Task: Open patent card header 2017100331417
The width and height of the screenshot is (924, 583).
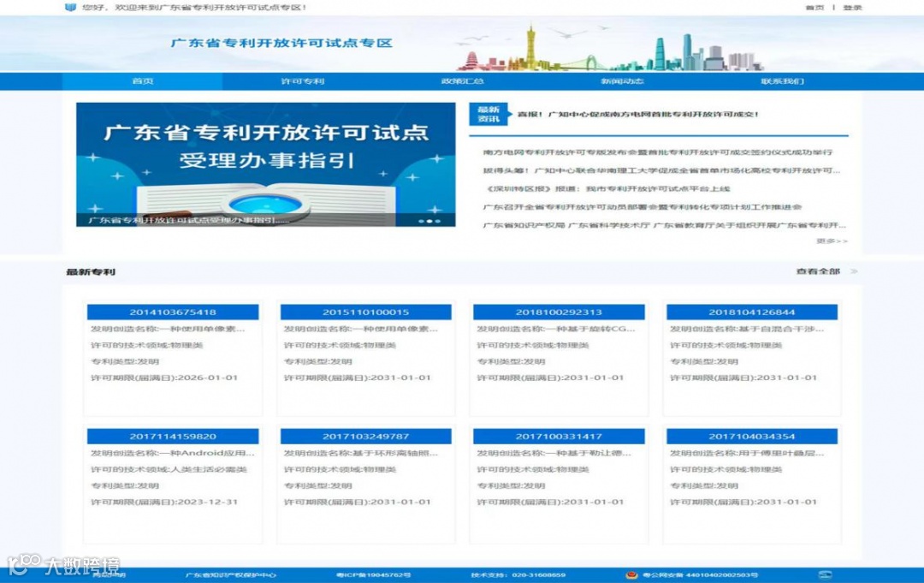Action: [x=559, y=437]
